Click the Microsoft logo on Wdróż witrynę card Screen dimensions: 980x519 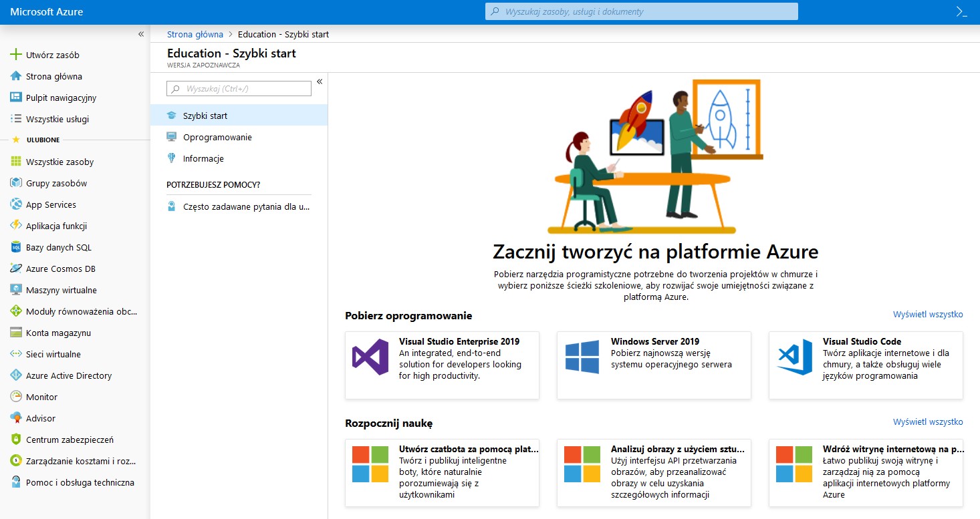(794, 464)
